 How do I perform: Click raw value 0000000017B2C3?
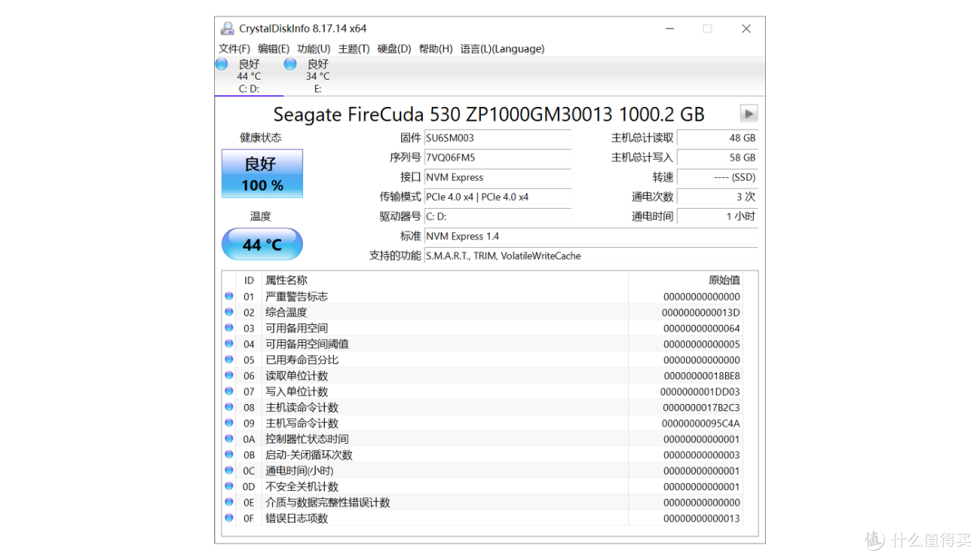click(x=701, y=408)
